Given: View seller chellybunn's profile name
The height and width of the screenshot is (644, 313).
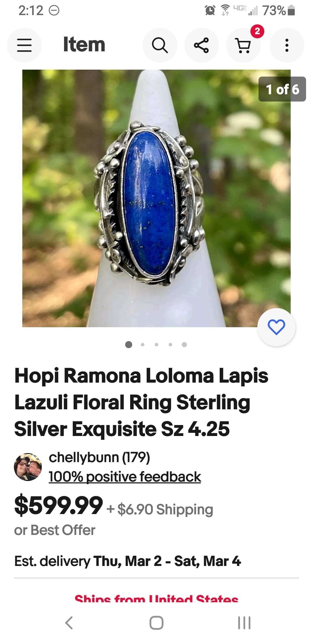Looking at the screenshot, I should pyautogui.click(x=99, y=457).
